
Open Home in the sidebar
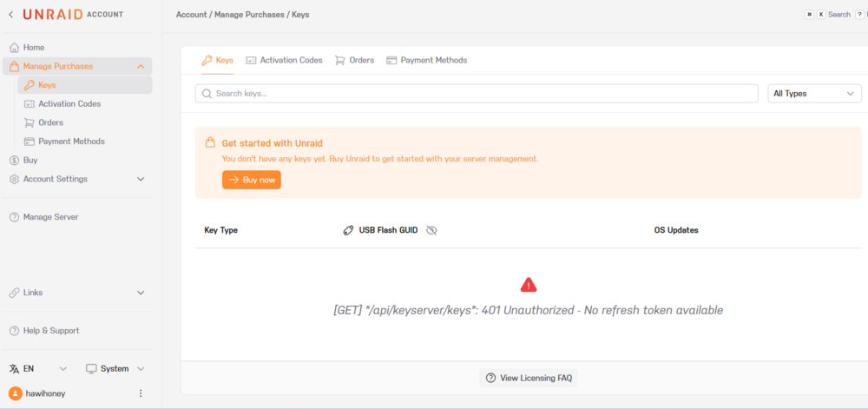pyautogui.click(x=34, y=48)
